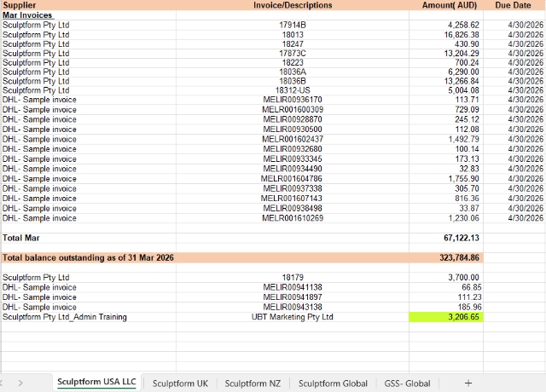Select invoice cell MELIR00941897

293,297
